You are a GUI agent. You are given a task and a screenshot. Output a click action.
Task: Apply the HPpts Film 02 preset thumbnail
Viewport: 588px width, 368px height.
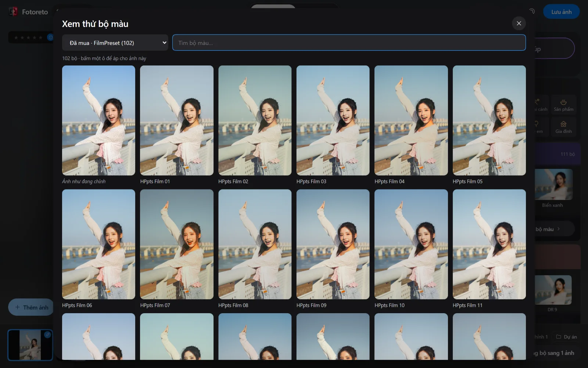point(255,120)
